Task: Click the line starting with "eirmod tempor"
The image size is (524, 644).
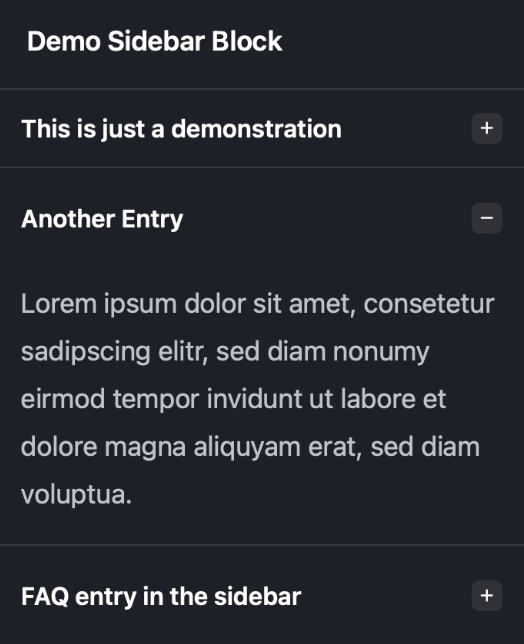Action: click(x=233, y=399)
